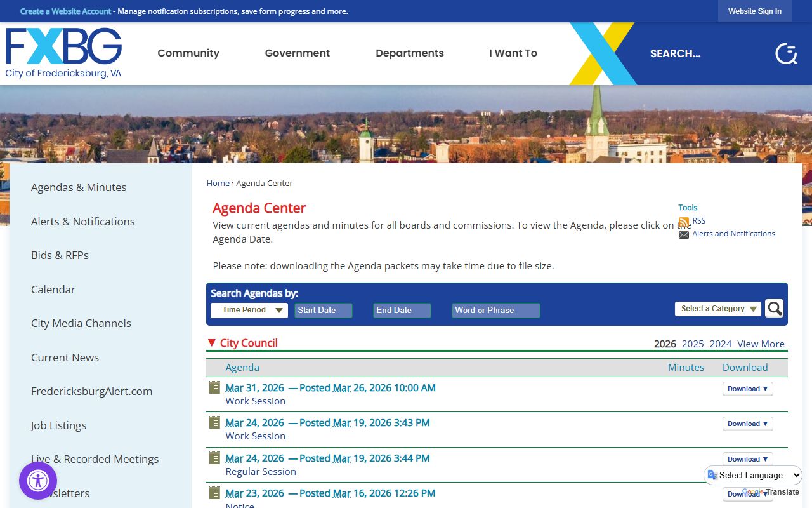Open the Select a Category dropdown
Viewport: 812px width, 508px height.
coord(718,309)
